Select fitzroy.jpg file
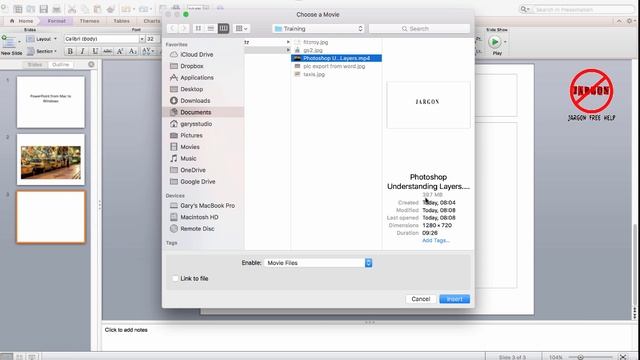This screenshot has width=640, height=360. tap(315, 42)
